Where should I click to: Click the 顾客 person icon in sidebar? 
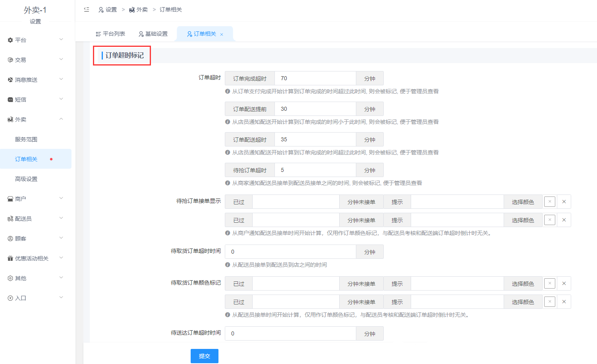click(10, 239)
